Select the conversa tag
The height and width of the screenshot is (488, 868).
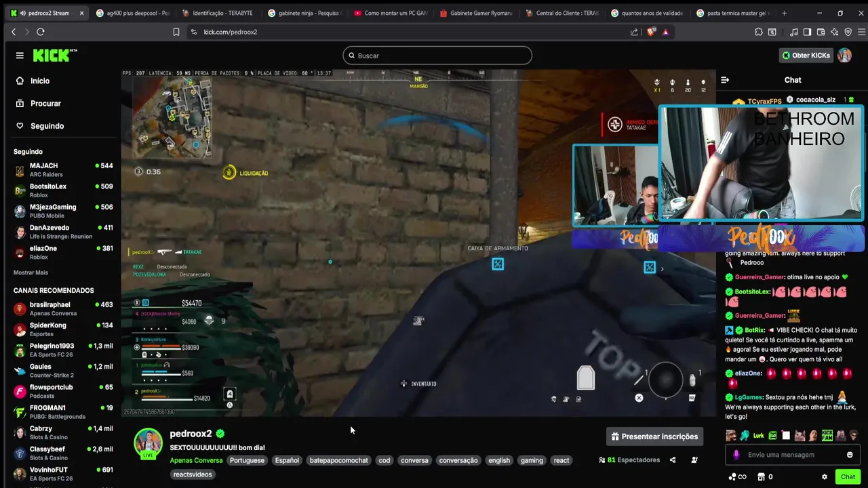point(414,460)
